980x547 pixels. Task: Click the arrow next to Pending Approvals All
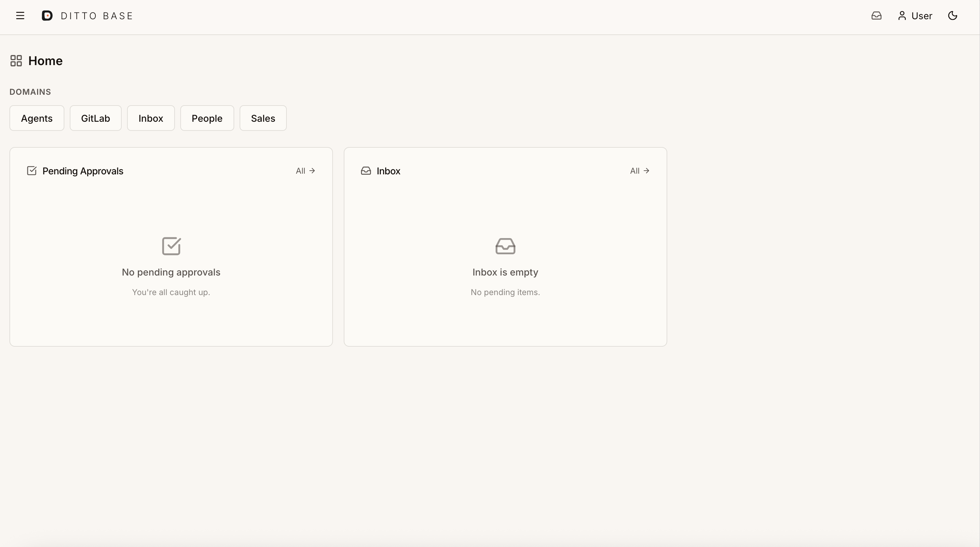point(312,171)
